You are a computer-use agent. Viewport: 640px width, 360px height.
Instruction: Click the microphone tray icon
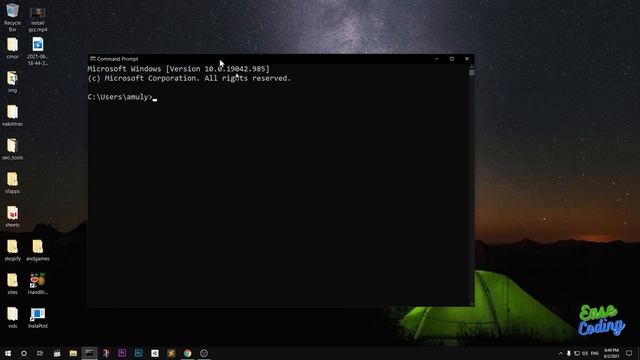(x=569, y=353)
